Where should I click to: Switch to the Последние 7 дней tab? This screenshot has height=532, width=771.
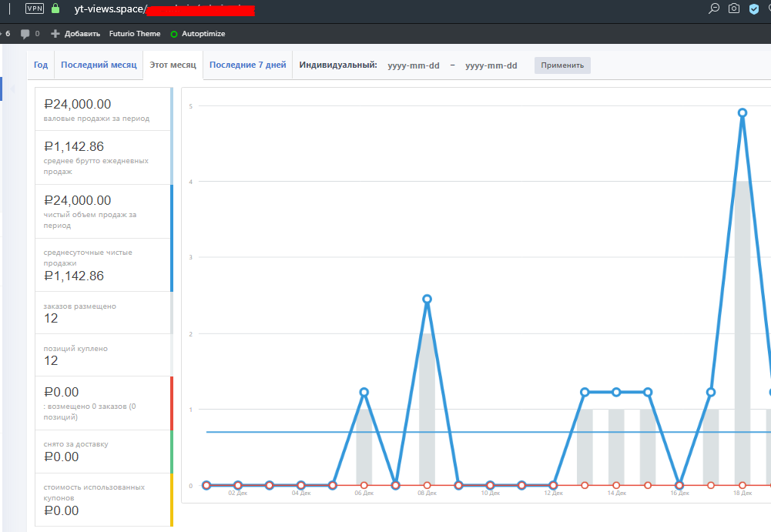coord(247,65)
